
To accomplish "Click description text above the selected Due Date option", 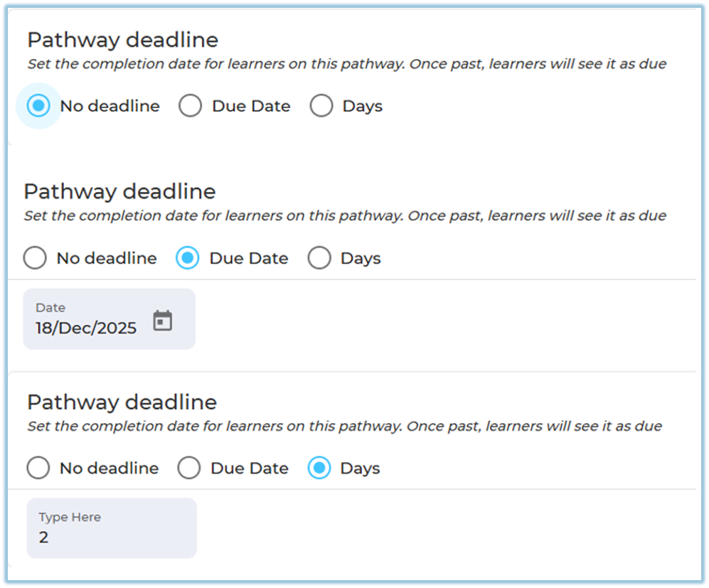I will 345,215.
